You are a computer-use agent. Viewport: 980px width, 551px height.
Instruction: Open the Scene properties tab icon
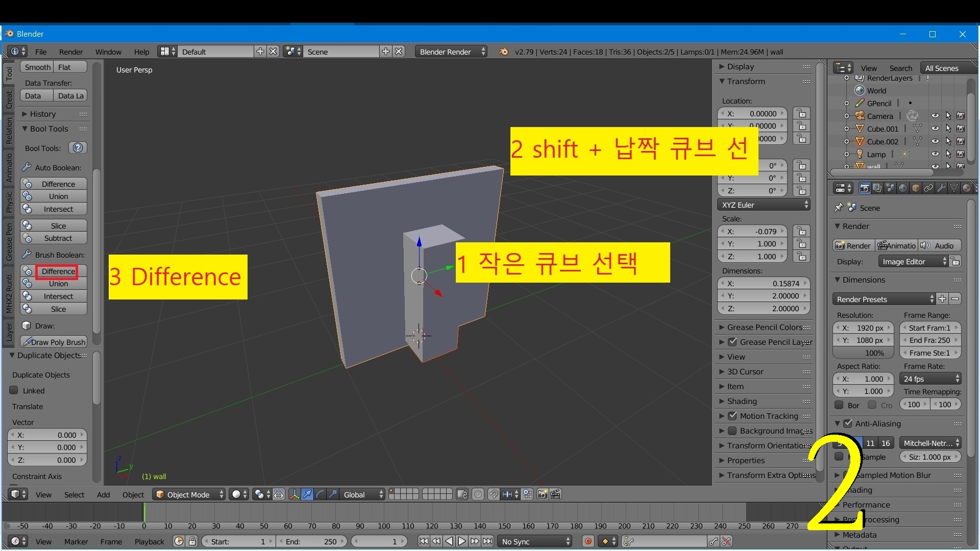890,188
